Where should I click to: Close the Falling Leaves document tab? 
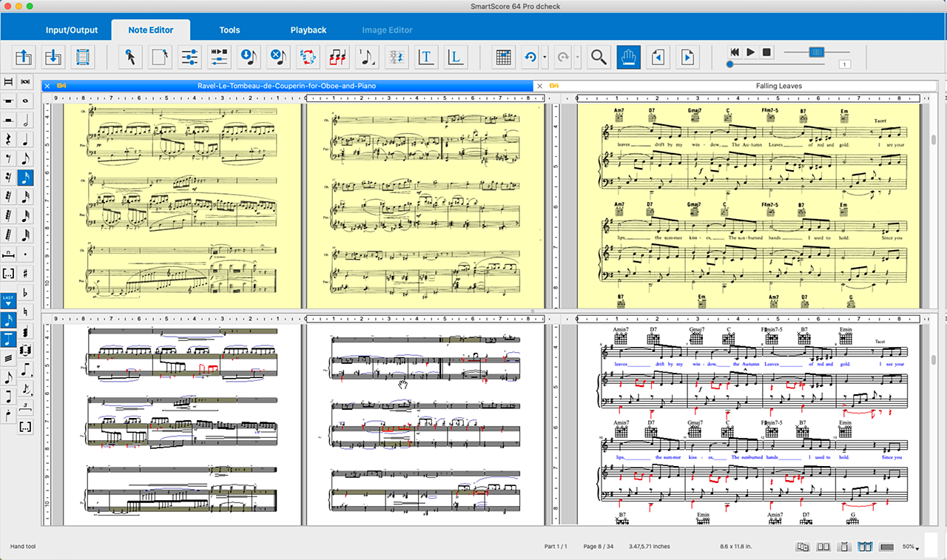(540, 86)
